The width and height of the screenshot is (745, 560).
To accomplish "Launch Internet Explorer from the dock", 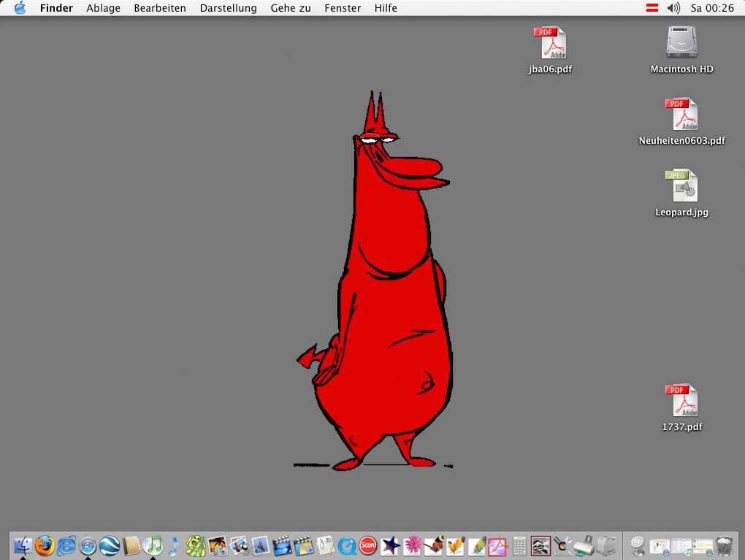I will (66, 545).
